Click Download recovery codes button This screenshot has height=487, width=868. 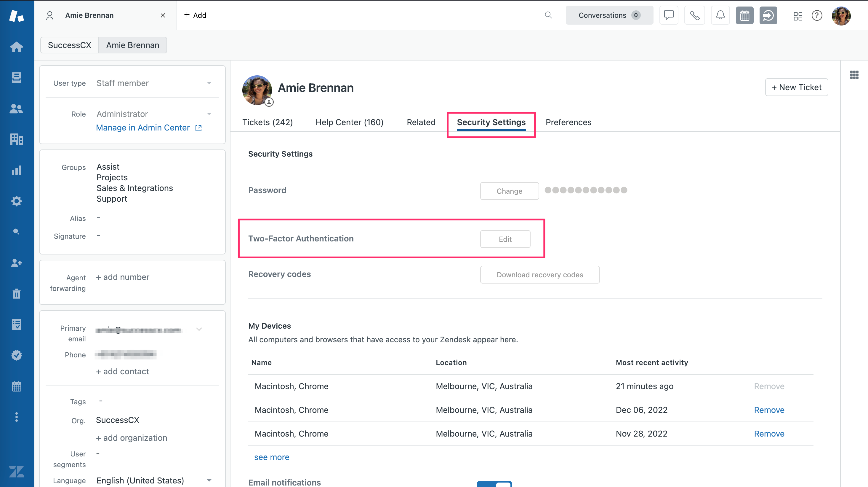[x=539, y=275]
